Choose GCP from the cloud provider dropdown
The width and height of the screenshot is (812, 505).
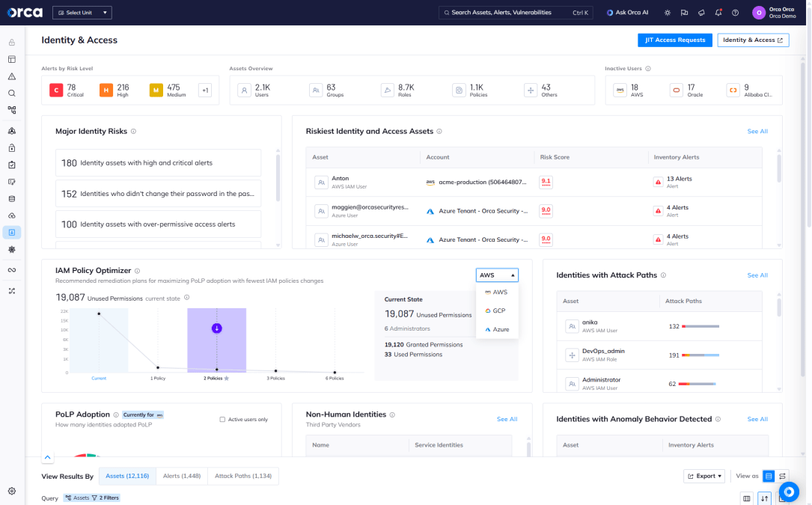point(498,310)
